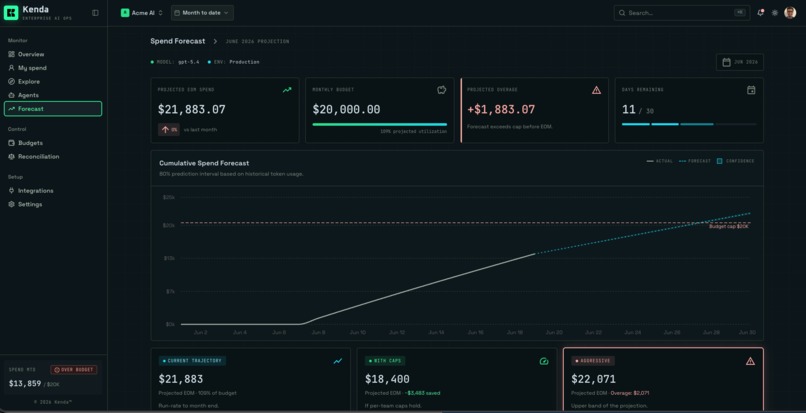Select the Aggressive scenario card

(663, 380)
